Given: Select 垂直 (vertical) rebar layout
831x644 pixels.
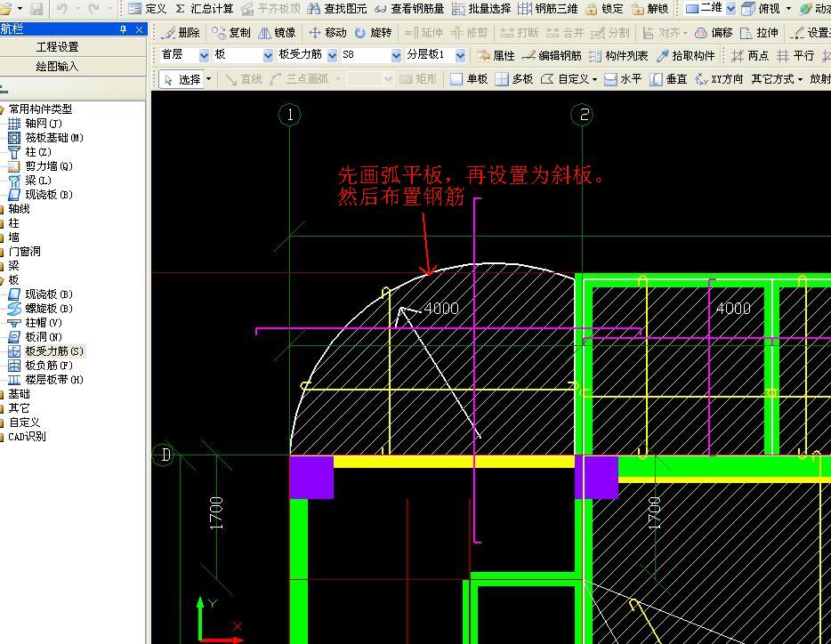Looking at the screenshot, I should [668, 79].
